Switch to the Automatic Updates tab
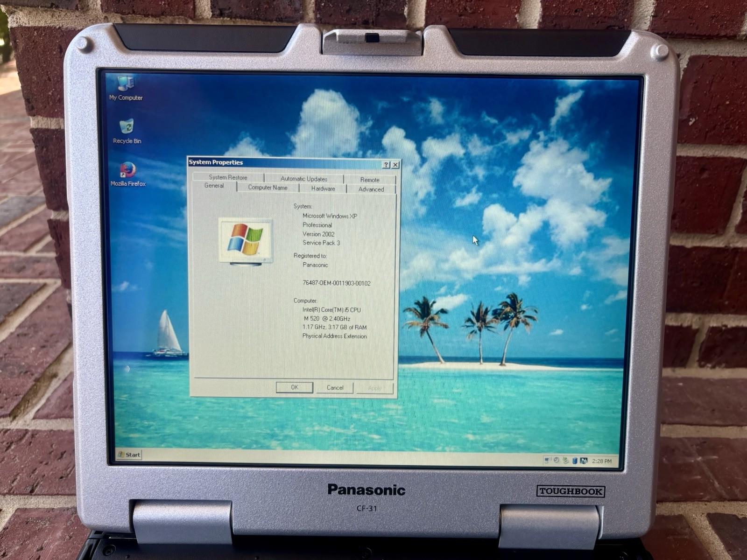 pos(304,179)
